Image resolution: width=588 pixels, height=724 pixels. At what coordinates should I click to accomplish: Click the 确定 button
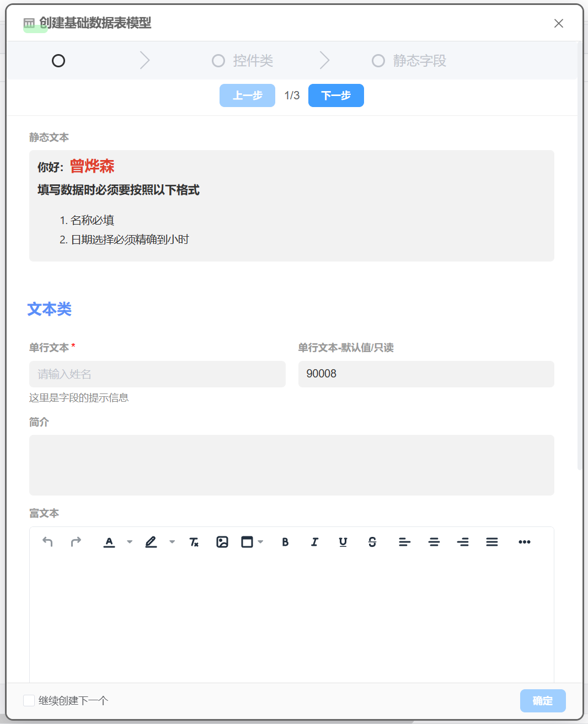tap(543, 700)
